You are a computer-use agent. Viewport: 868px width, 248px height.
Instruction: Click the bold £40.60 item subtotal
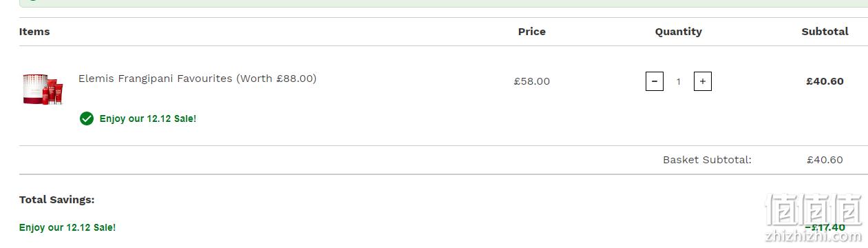click(825, 81)
